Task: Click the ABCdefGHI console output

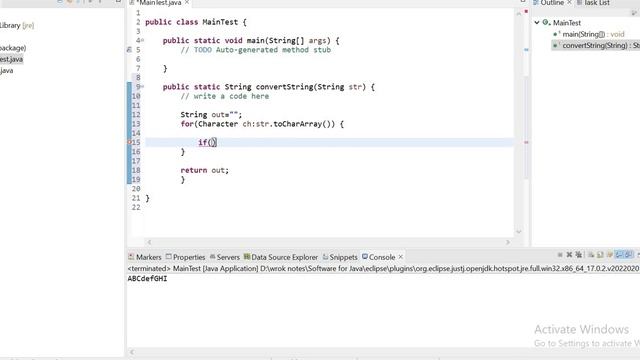Action: 147,278
